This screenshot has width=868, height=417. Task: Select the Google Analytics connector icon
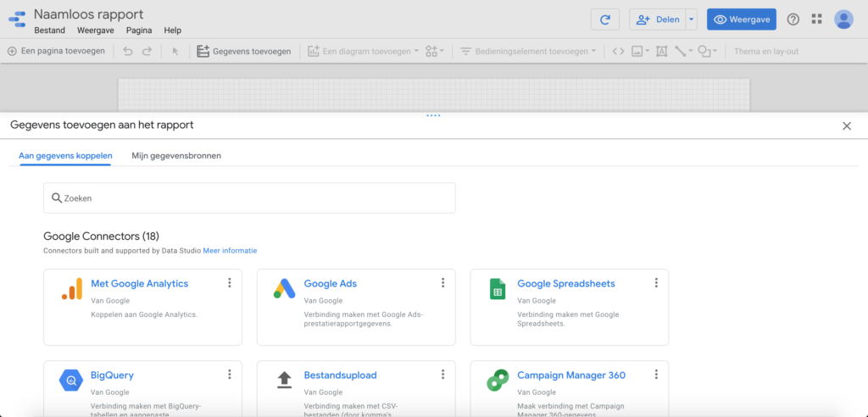tap(71, 289)
